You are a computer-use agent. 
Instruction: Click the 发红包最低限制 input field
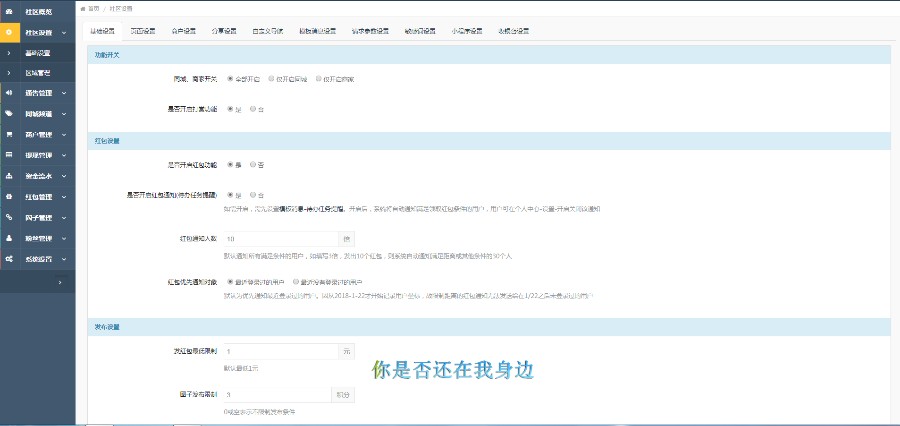pos(281,351)
